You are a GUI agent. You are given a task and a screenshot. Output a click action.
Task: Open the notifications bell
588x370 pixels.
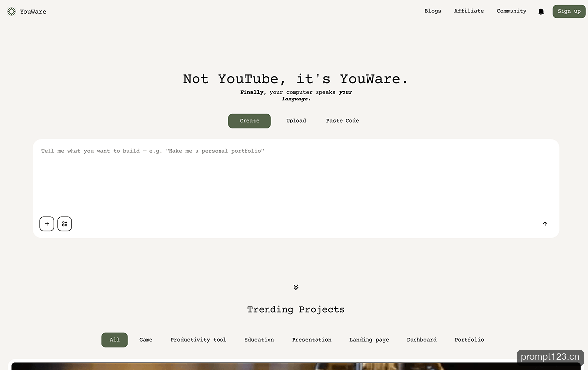tap(541, 11)
